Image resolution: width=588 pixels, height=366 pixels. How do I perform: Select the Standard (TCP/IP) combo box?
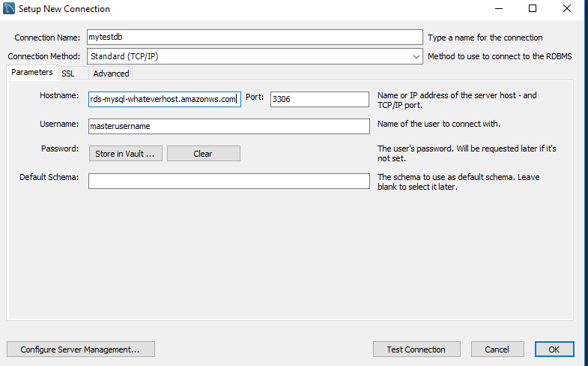pyautogui.click(x=255, y=56)
